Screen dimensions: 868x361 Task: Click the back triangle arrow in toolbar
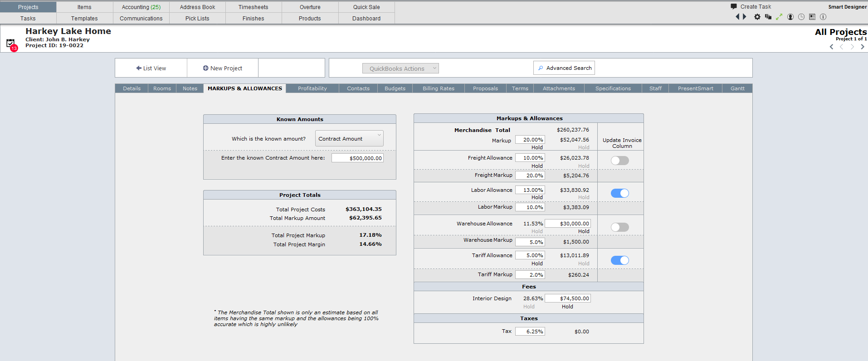coord(737,17)
